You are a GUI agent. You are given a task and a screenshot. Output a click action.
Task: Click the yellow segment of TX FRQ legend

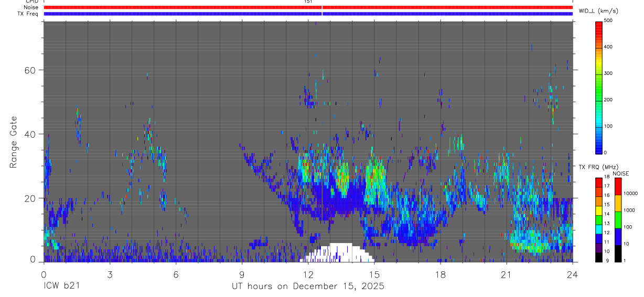tap(598, 211)
